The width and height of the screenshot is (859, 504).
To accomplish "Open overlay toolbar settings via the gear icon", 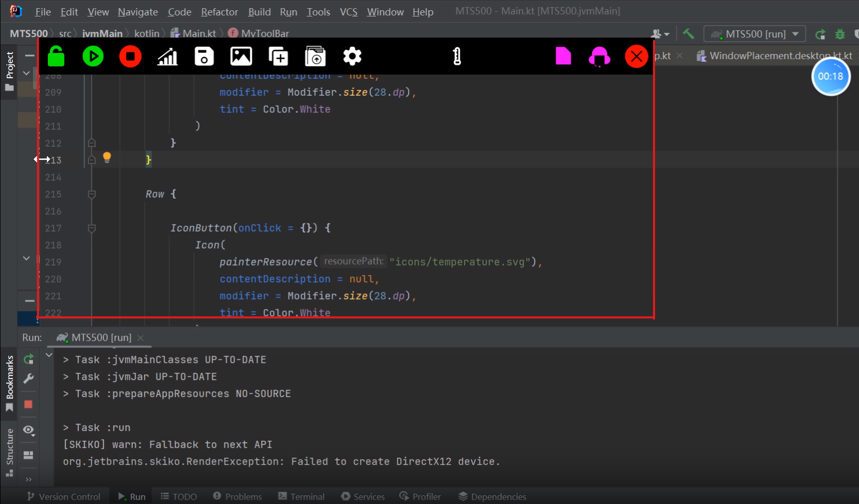I will 352,57.
